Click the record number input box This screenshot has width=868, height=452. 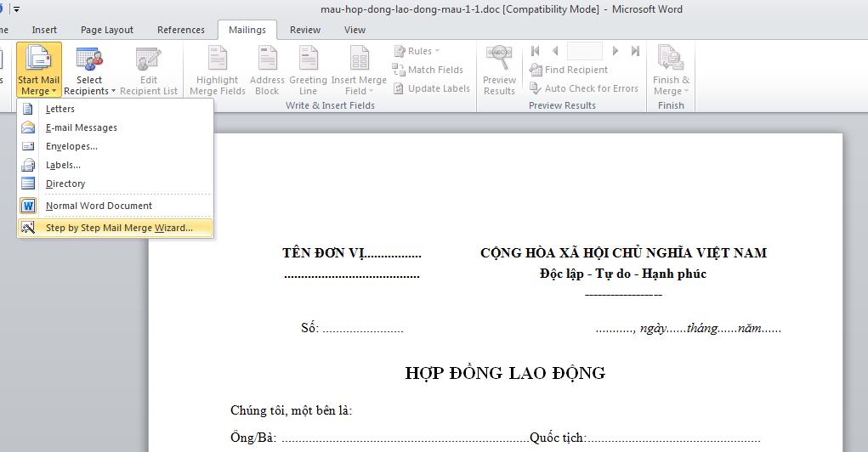coord(585,51)
